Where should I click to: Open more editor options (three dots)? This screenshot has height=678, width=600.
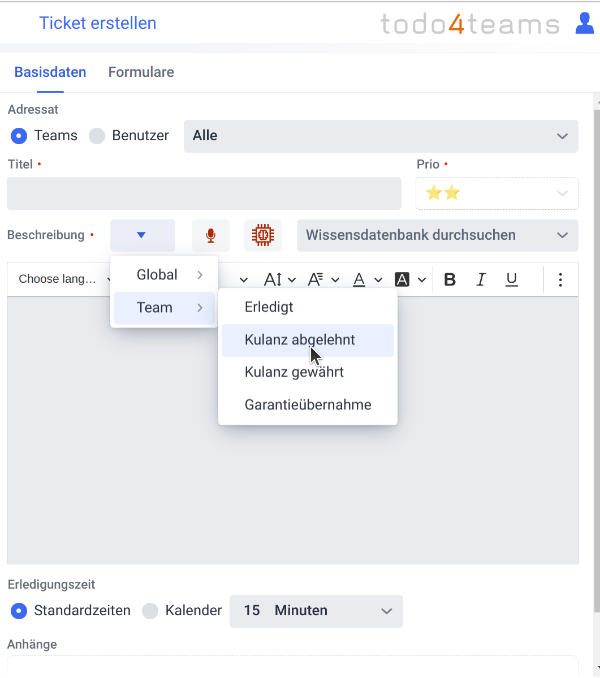560,280
